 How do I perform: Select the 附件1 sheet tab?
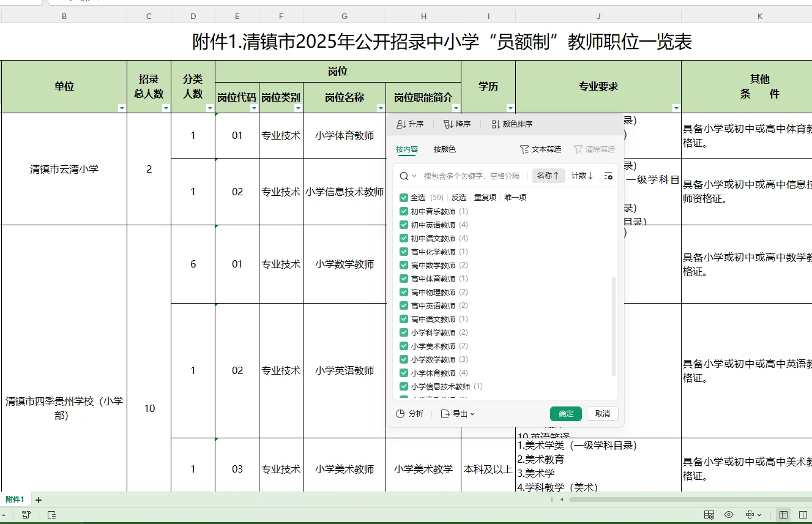15,500
